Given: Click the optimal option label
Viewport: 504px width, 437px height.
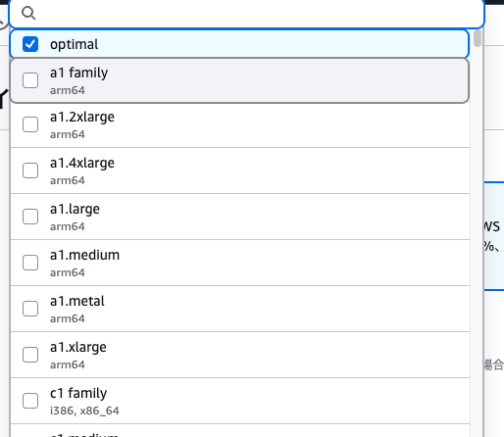Looking at the screenshot, I should (74, 44).
